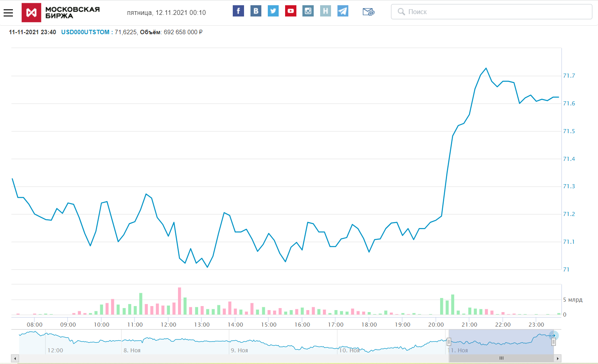Click the left navigator range handle
The width and height of the screenshot is (598, 364).
click(449, 342)
